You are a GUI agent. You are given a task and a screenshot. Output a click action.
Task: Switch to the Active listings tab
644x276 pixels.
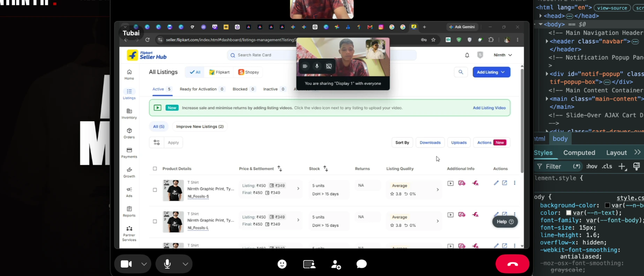pos(162,89)
